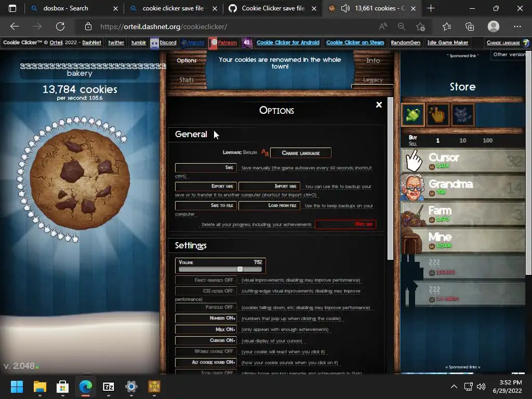Toggle Particles OFF setting
The height and width of the screenshot is (399, 532).
pos(206,308)
